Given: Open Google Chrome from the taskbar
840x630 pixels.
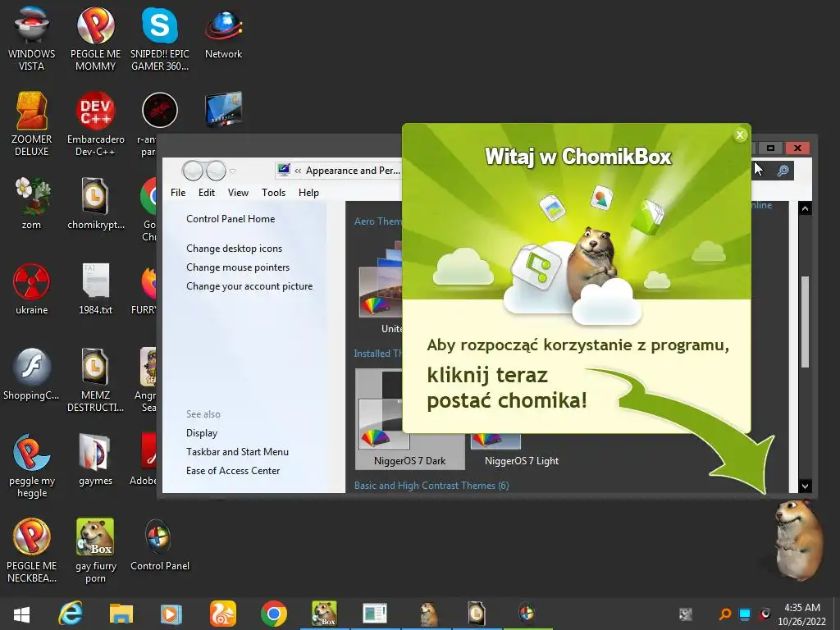Looking at the screenshot, I should pos(274,614).
